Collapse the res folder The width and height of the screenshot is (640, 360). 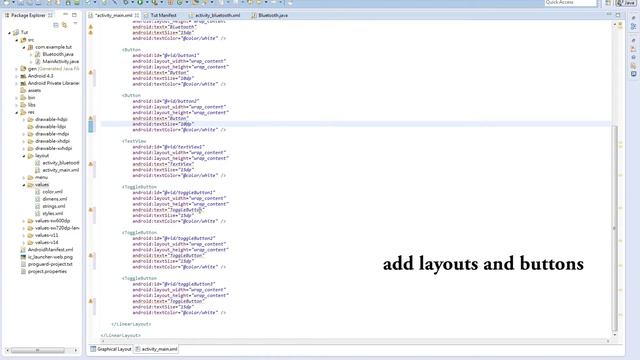point(17,112)
